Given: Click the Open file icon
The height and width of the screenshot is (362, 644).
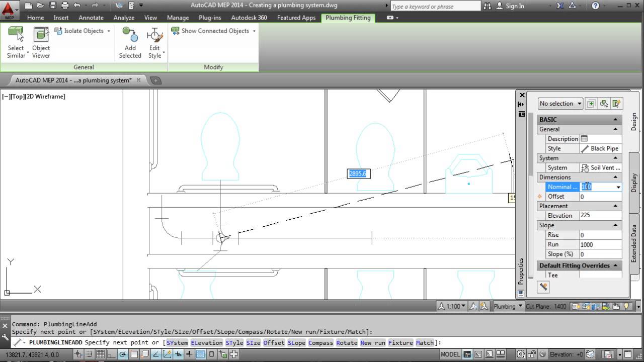Looking at the screenshot, I should pos(40,6).
